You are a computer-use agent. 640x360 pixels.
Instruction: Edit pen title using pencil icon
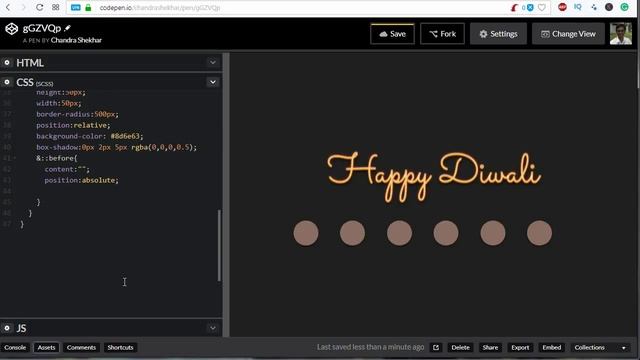point(67,28)
